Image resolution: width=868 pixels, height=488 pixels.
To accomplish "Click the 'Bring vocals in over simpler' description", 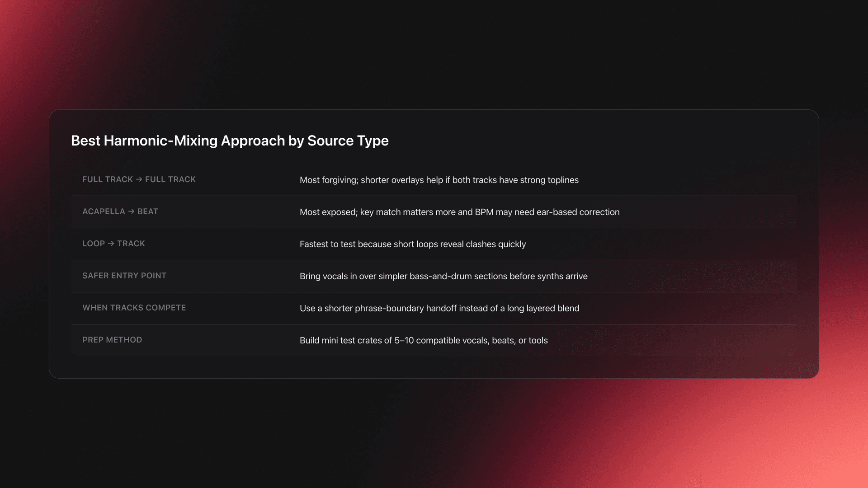I will coord(443,276).
